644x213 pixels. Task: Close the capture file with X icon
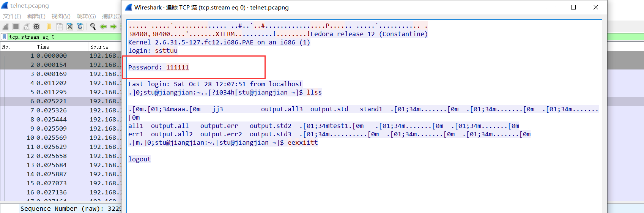tap(70, 27)
